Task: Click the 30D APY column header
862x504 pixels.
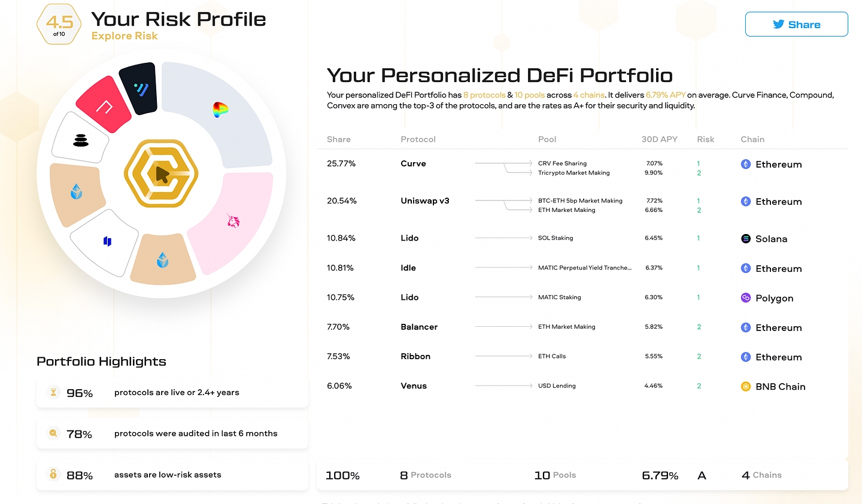Action: click(659, 139)
